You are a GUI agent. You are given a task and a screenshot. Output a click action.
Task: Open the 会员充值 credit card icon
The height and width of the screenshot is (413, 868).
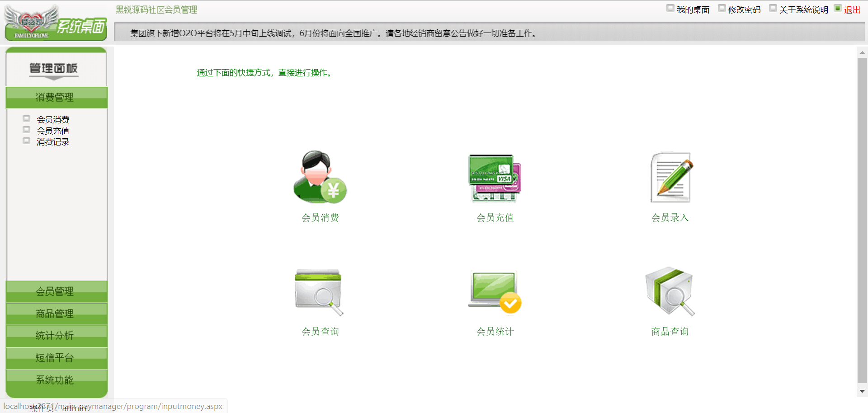click(495, 178)
